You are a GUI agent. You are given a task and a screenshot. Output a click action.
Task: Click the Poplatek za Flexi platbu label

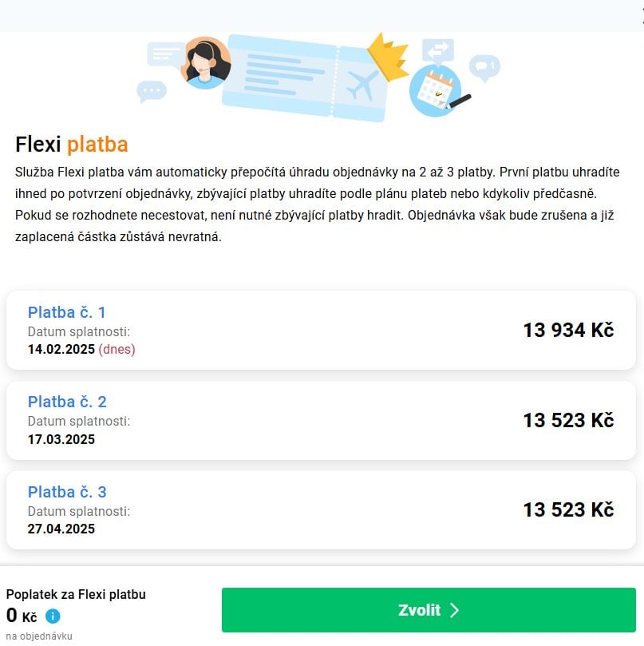76,594
